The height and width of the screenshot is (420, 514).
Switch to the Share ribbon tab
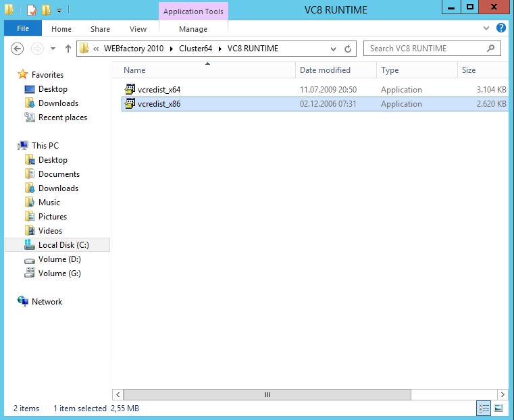[100, 29]
